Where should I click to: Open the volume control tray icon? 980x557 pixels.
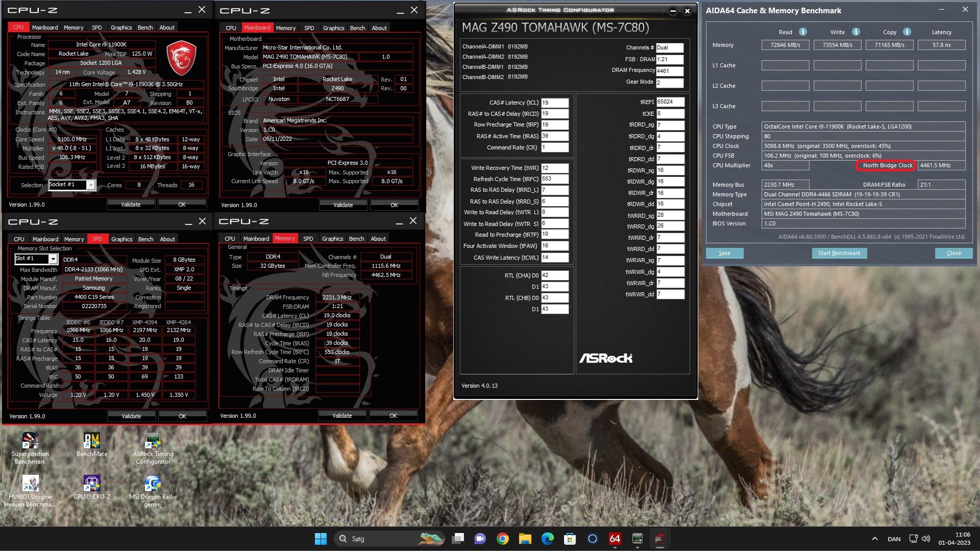coord(926,539)
